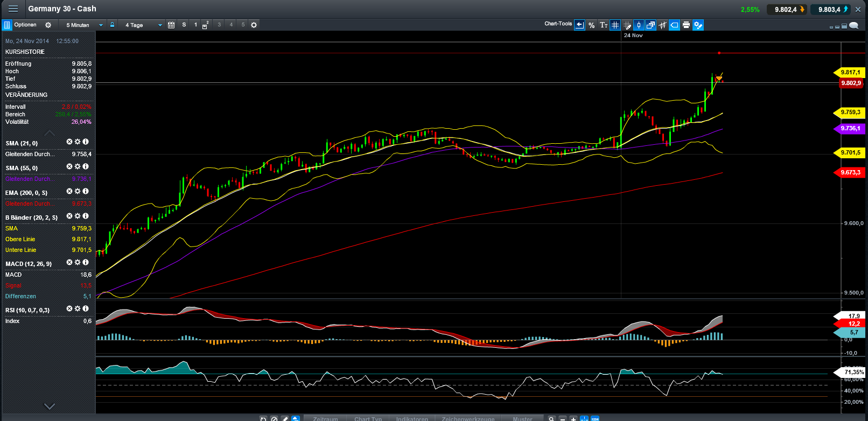Open the calendar date picker
Image resolution: width=868 pixels, height=421 pixels.
click(x=171, y=25)
